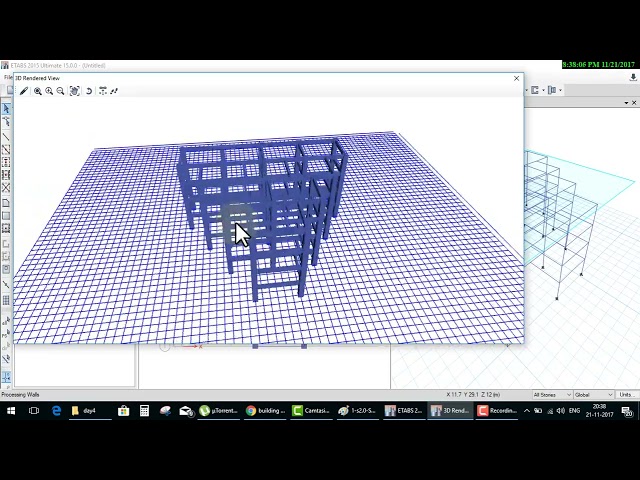Click volume icon in system tray

[x=561, y=411]
